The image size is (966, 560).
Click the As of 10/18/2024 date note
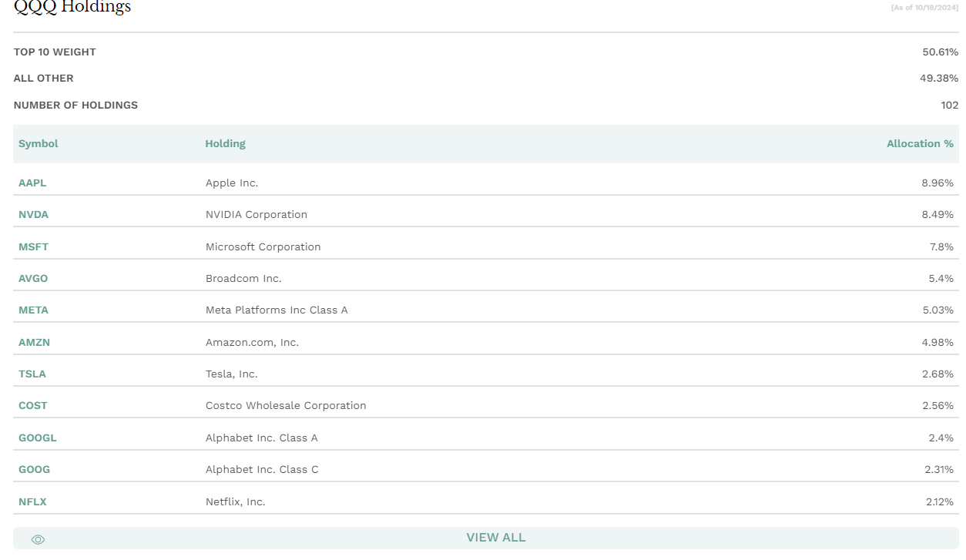(924, 8)
